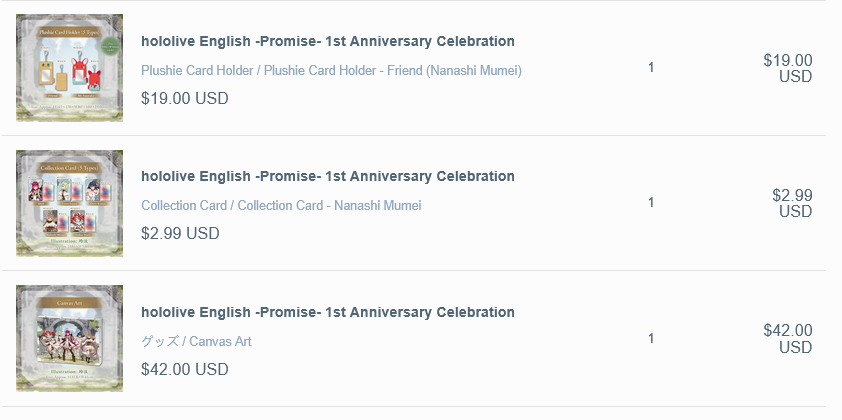Click the second hololive English -Promise- title
Image resolution: width=842 pixels, height=420 pixels.
pyautogui.click(x=328, y=176)
